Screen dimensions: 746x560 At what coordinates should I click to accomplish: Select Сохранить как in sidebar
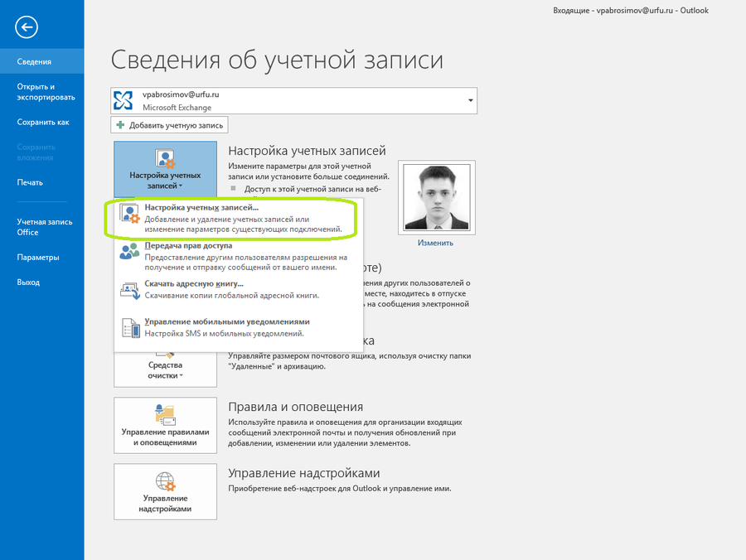pyautogui.click(x=42, y=122)
